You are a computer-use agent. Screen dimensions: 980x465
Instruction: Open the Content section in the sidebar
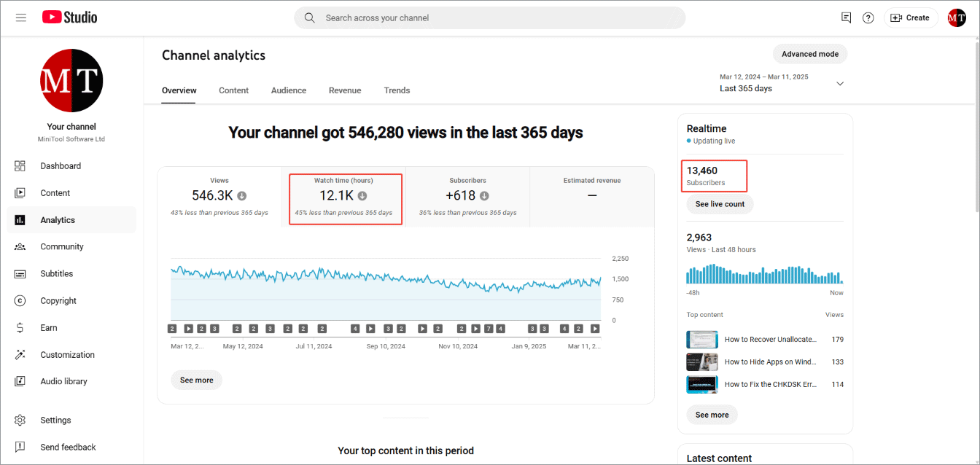point(56,192)
